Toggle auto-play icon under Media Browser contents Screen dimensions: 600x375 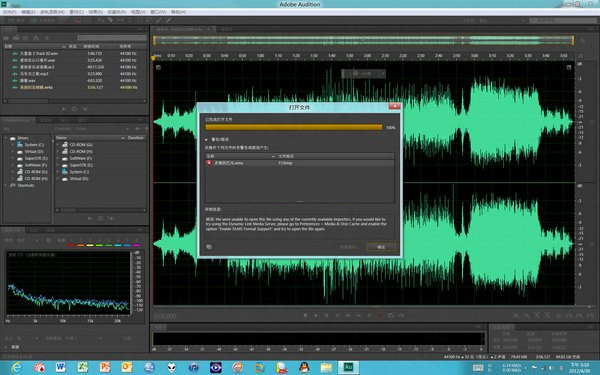click(x=111, y=218)
